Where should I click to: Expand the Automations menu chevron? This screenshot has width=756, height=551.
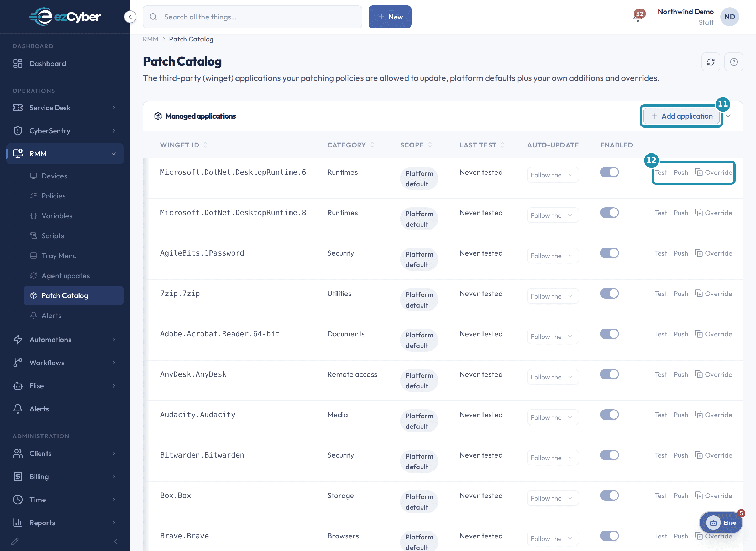(114, 340)
